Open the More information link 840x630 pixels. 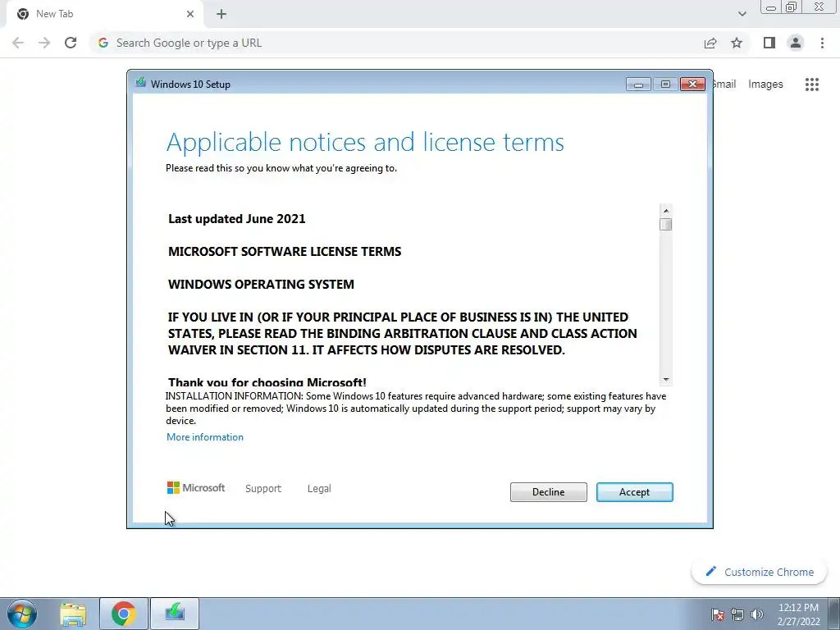pos(204,437)
